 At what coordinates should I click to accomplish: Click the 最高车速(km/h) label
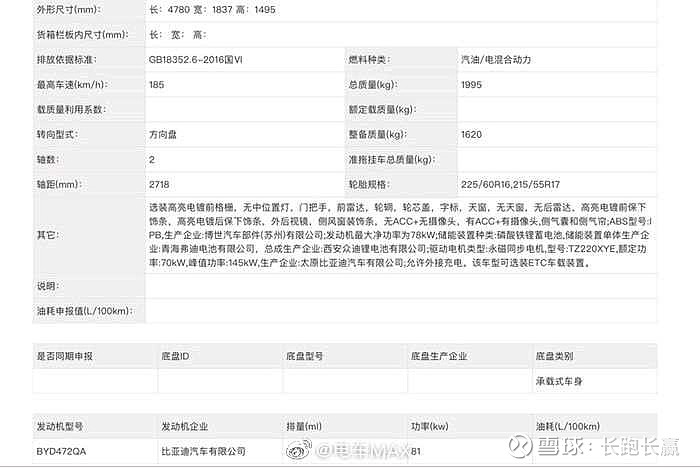tap(72, 84)
